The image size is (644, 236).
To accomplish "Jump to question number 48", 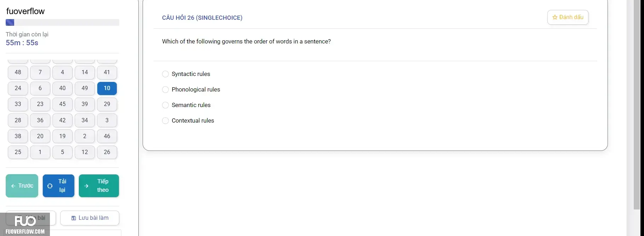I will (18, 72).
